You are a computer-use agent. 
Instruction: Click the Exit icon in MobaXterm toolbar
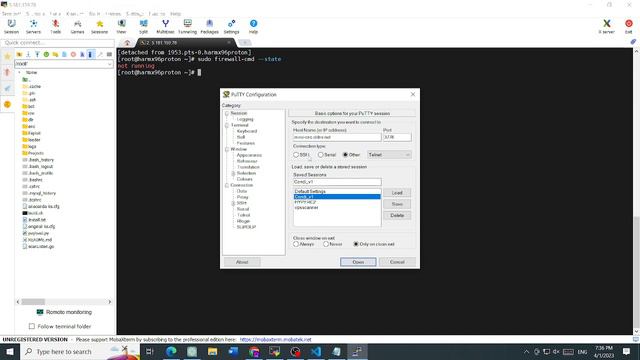[629, 27]
